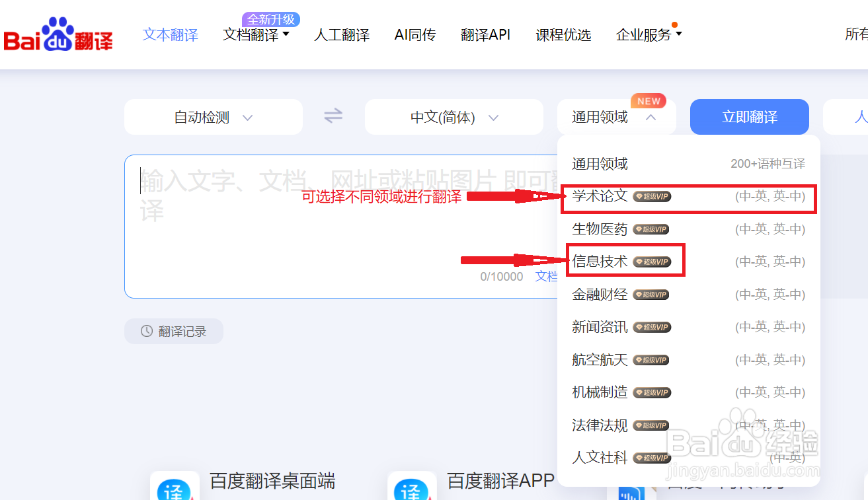Expand the 文档翻译 menu arrow

tap(286, 34)
